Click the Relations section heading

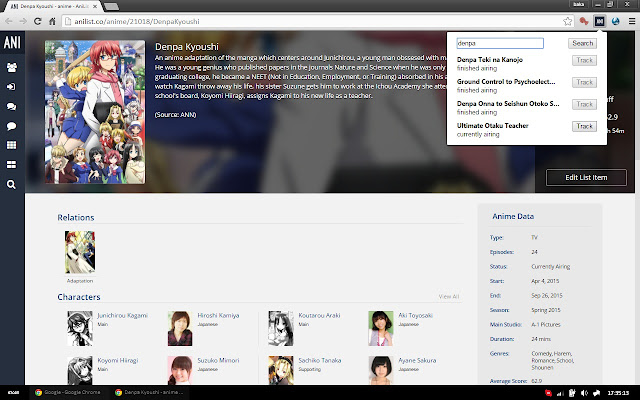click(x=76, y=218)
